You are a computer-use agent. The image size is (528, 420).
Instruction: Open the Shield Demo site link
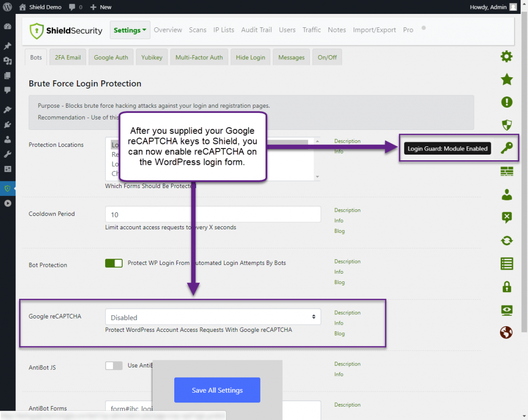40,7
